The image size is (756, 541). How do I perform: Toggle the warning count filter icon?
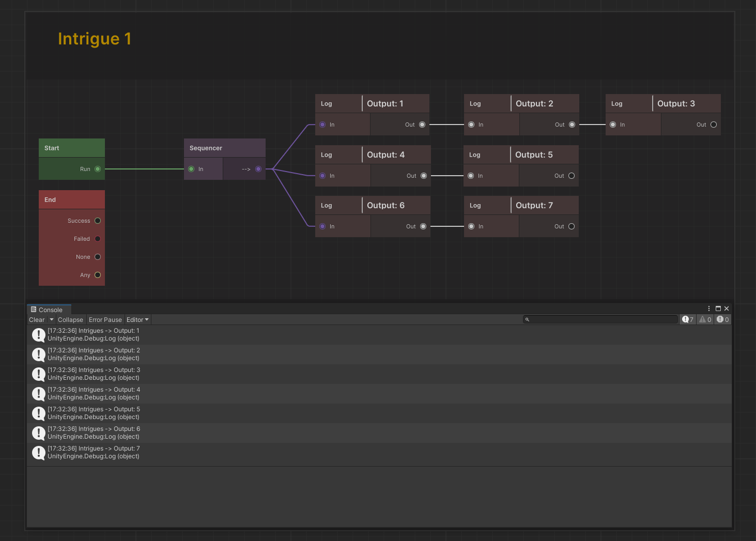tap(705, 319)
